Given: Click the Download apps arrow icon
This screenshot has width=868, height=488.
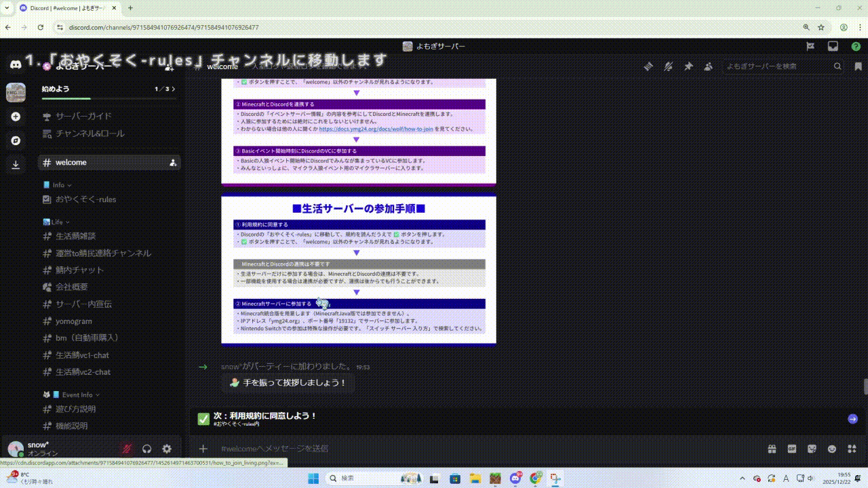Looking at the screenshot, I should pos(16,164).
